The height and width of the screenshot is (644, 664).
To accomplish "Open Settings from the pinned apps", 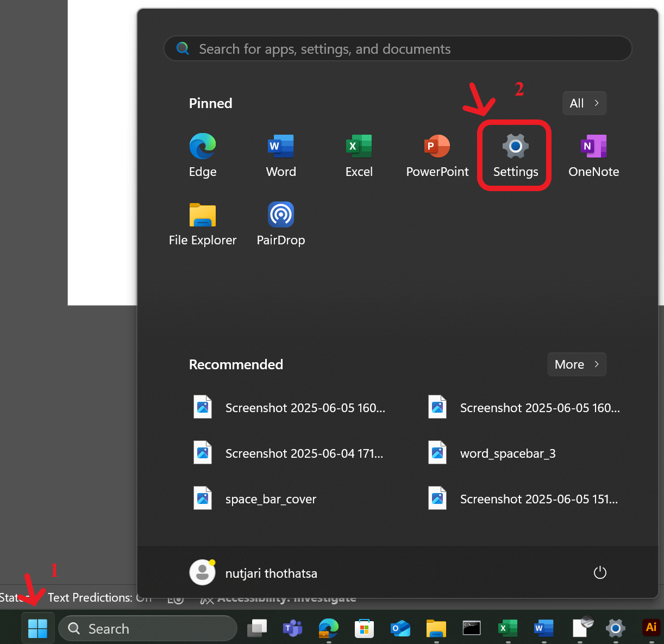I will [x=515, y=155].
